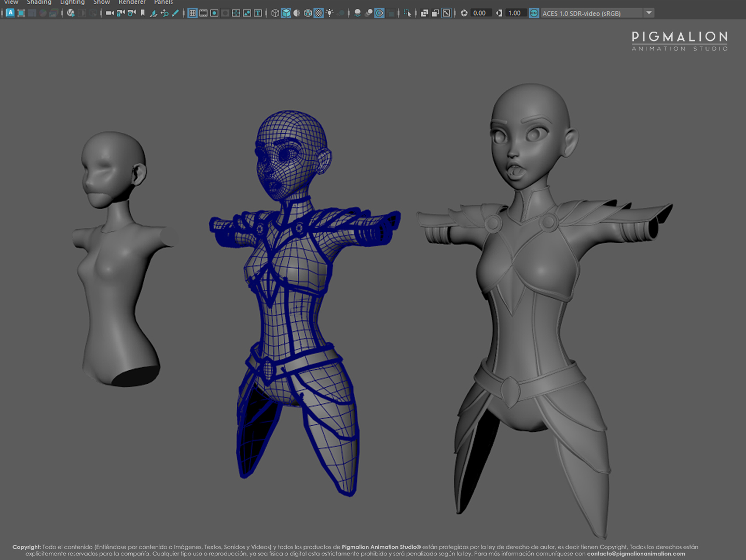Image resolution: width=746 pixels, height=560 pixels.
Task: Lock the viewport camera
Action: (x=119, y=13)
